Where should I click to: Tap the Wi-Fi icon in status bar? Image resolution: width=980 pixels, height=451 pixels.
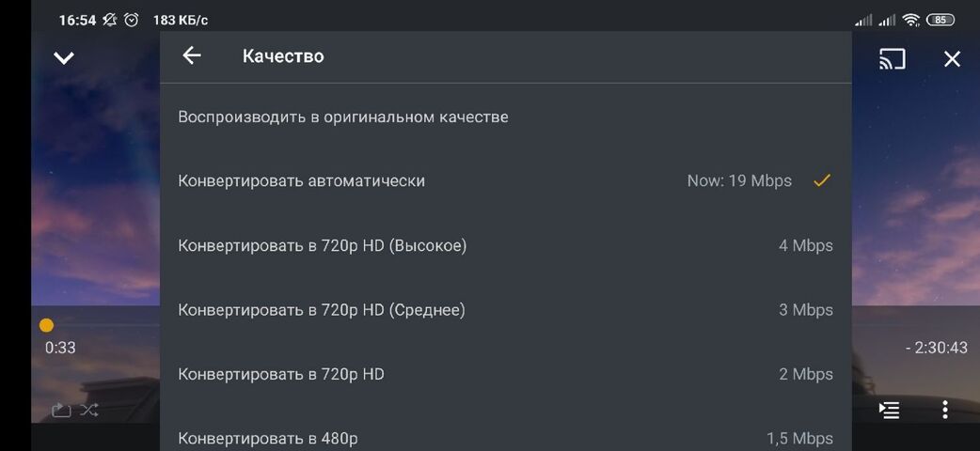tap(911, 20)
